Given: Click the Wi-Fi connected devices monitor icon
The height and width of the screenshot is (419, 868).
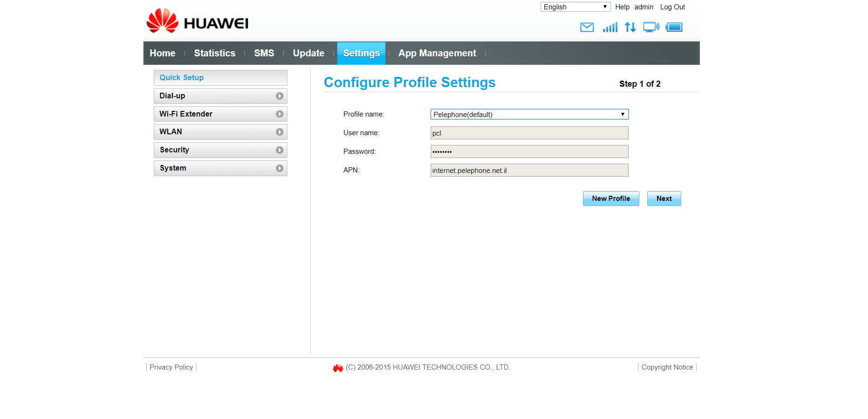Looking at the screenshot, I should (x=651, y=27).
